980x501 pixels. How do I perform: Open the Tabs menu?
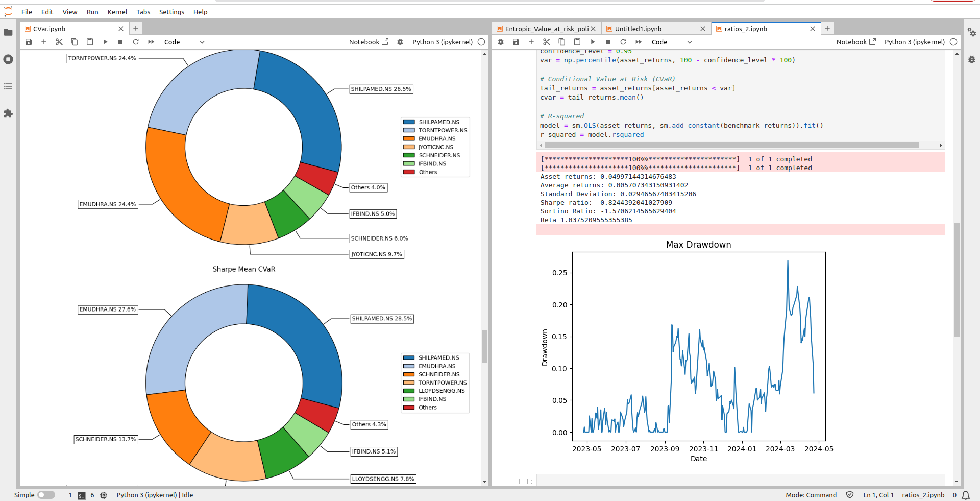[x=143, y=12]
